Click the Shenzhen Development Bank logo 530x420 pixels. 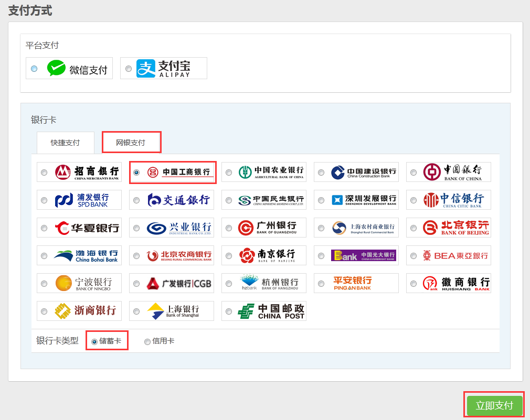point(364,200)
